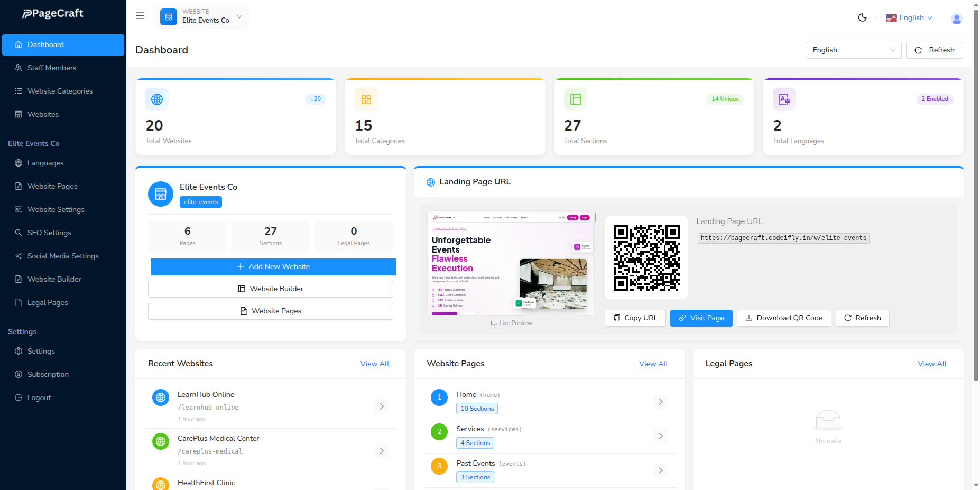
Task: Click the Total Websites globe icon
Action: (x=156, y=99)
